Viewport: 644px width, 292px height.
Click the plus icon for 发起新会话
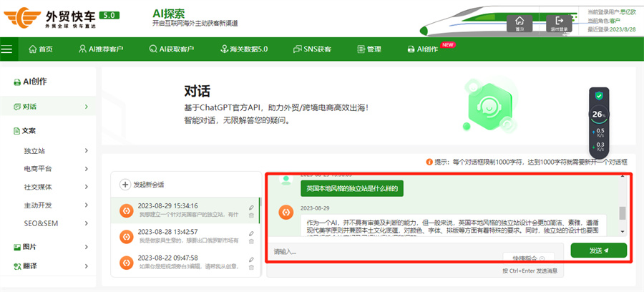tap(125, 185)
